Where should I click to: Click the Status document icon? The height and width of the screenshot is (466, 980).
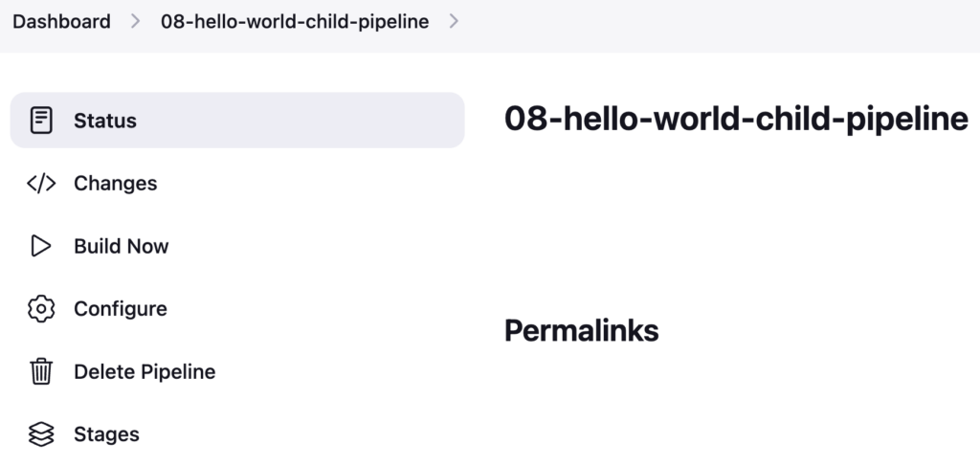[x=41, y=121]
